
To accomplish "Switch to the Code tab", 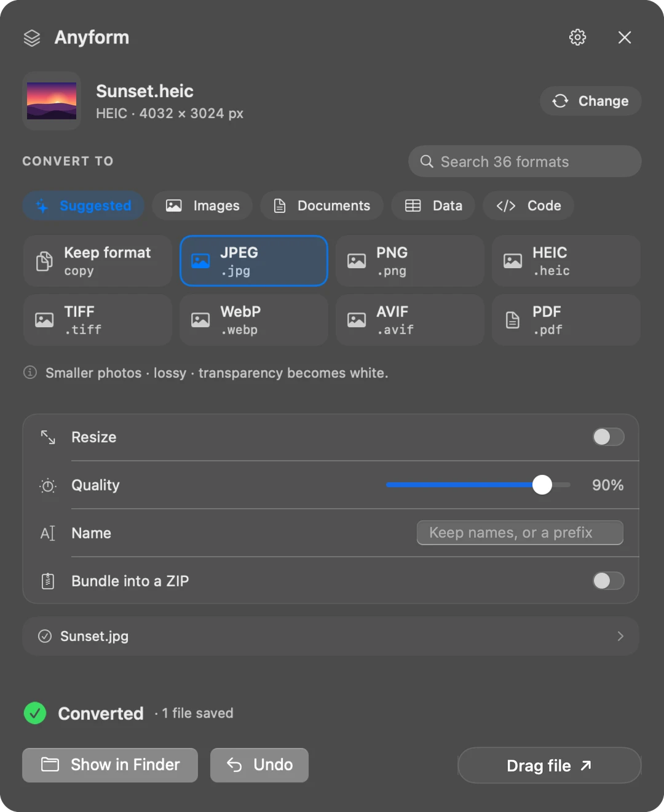I will tap(528, 205).
